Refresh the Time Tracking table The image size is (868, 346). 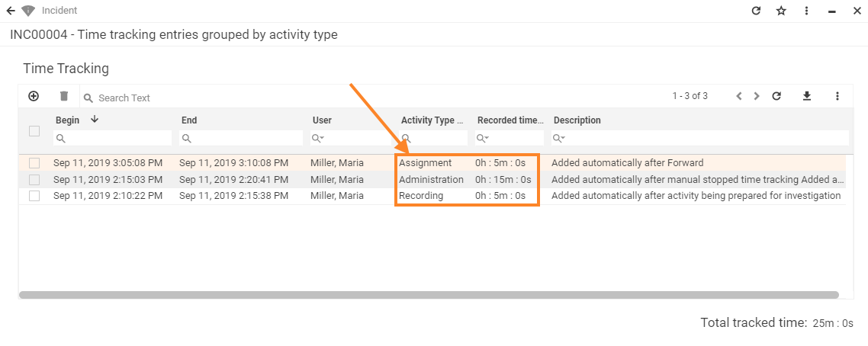click(776, 96)
